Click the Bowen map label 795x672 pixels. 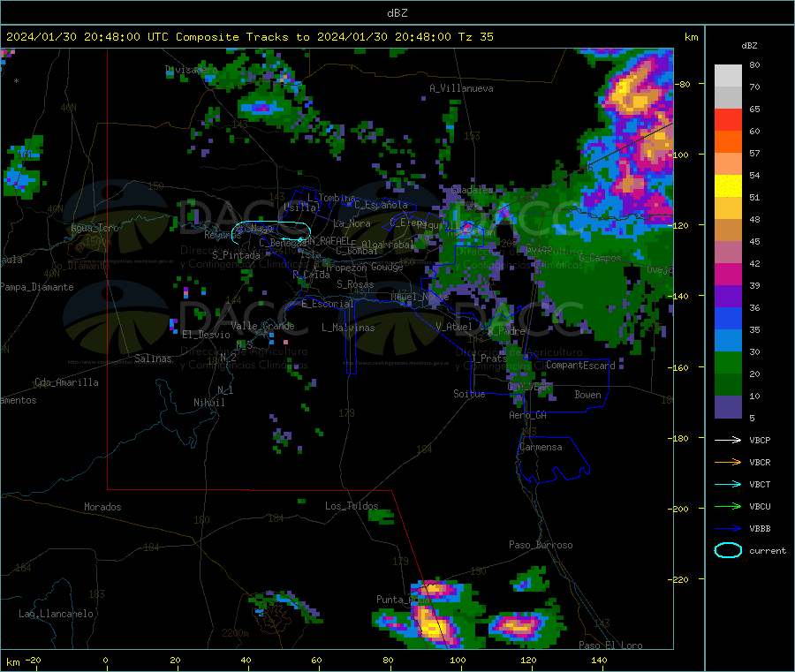pos(587,395)
